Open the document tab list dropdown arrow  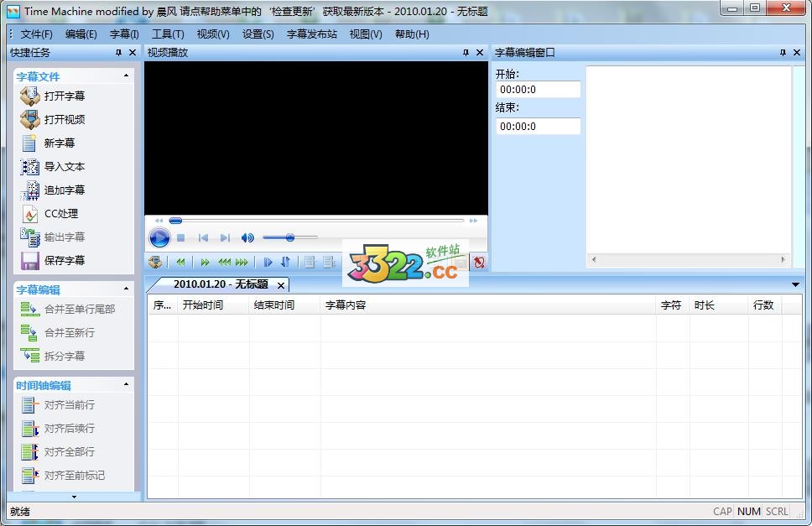[795, 284]
